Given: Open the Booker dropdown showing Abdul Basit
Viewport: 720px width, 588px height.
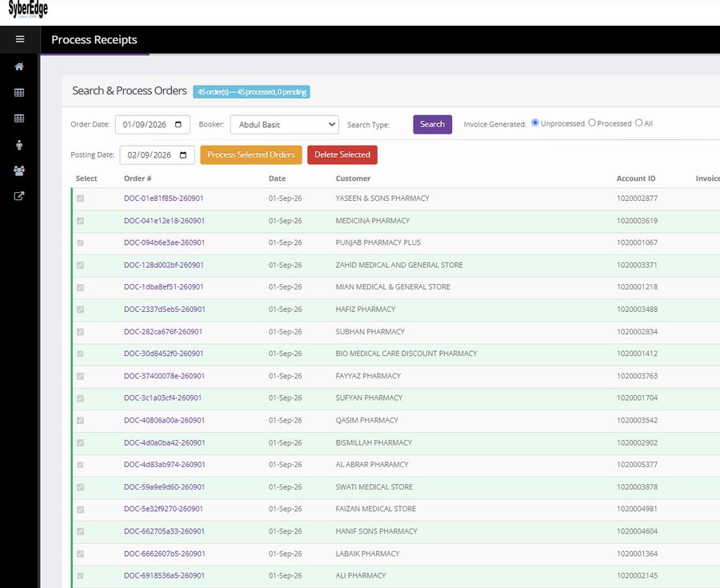Looking at the screenshot, I should coord(284,125).
